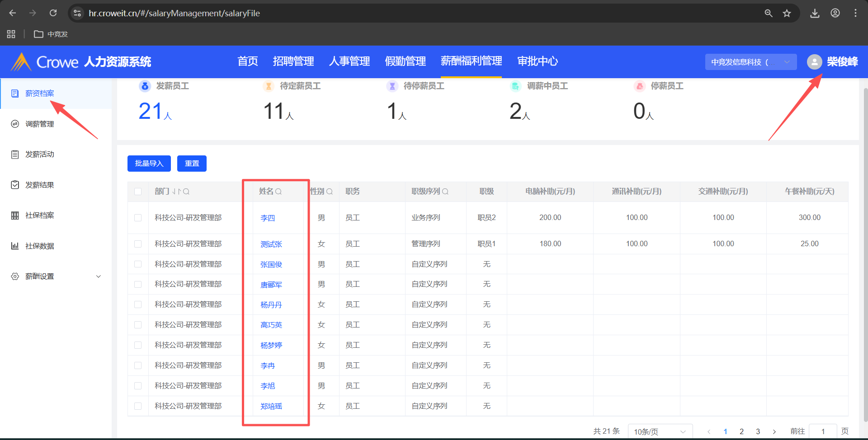Image resolution: width=868 pixels, height=440 pixels.
Task: Switch to the 人事管理 top navigation tab
Action: click(349, 61)
